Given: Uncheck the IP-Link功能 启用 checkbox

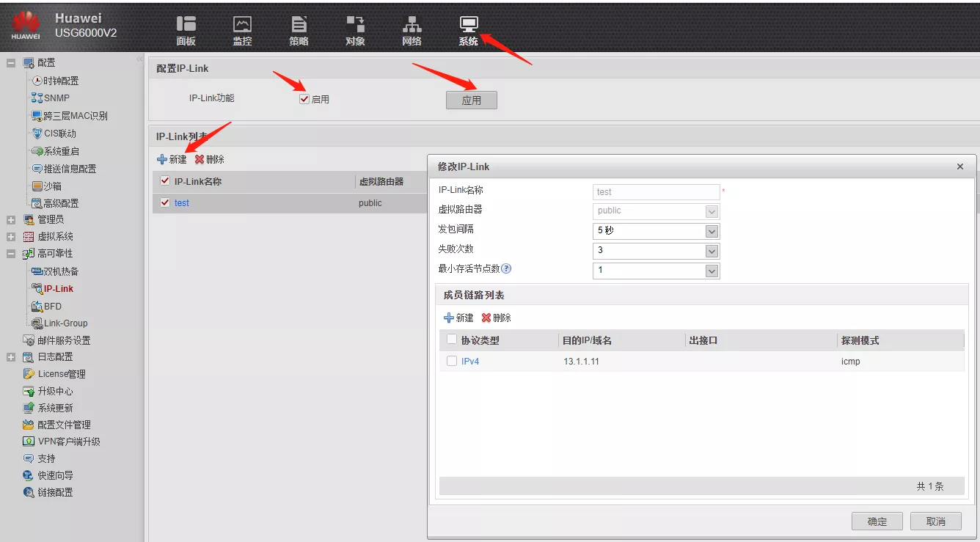Looking at the screenshot, I should (x=304, y=99).
